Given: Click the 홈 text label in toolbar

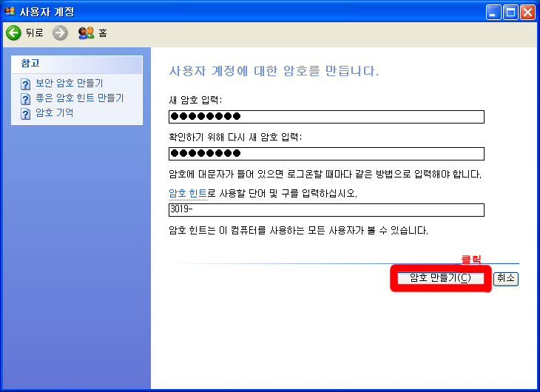Looking at the screenshot, I should coord(103,33).
